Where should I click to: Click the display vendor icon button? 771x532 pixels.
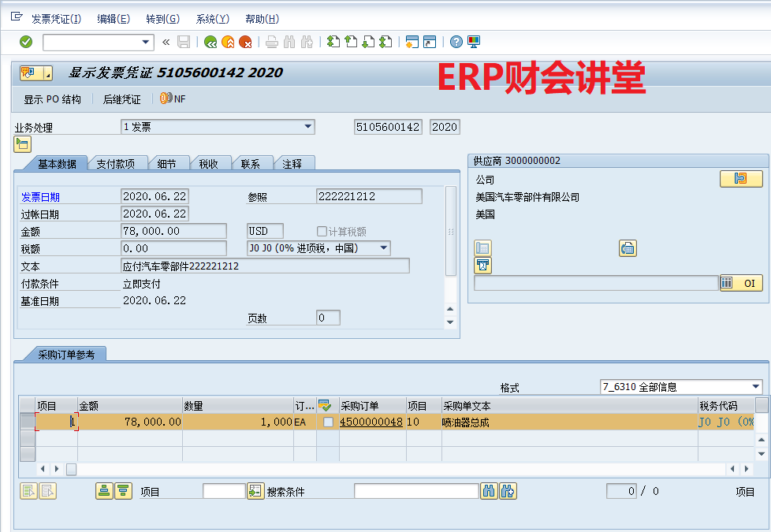pyautogui.click(x=740, y=179)
